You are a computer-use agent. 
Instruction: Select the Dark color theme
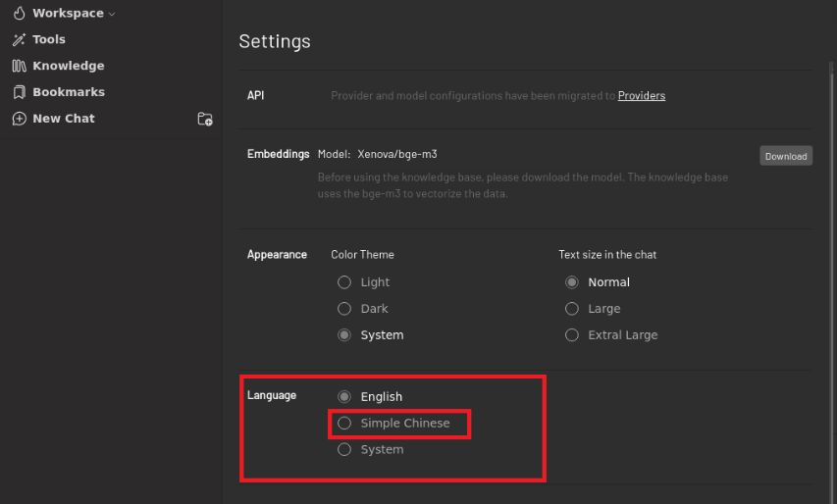(344, 309)
